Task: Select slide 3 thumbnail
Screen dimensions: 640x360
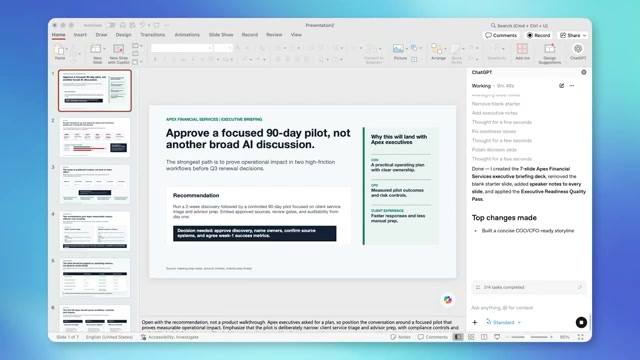Action: (95, 184)
